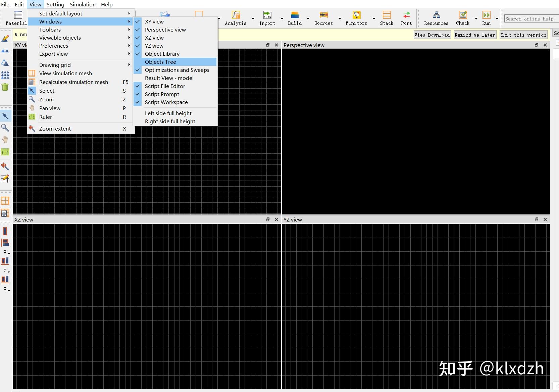Select Zoom extent in View menu
Screen dimensions: 559x392
[81, 129]
